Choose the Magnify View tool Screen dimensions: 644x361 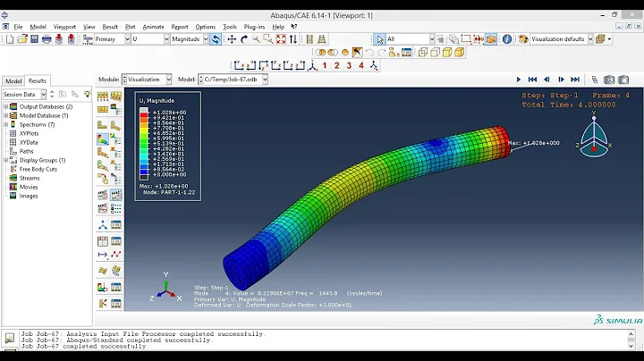[x=256, y=39]
